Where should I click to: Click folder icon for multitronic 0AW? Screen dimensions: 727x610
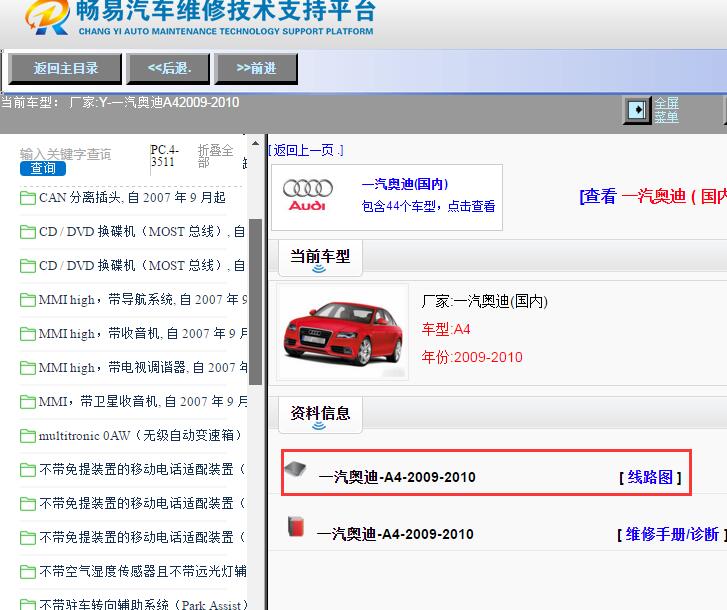pyautogui.click(x=28, y=436)
